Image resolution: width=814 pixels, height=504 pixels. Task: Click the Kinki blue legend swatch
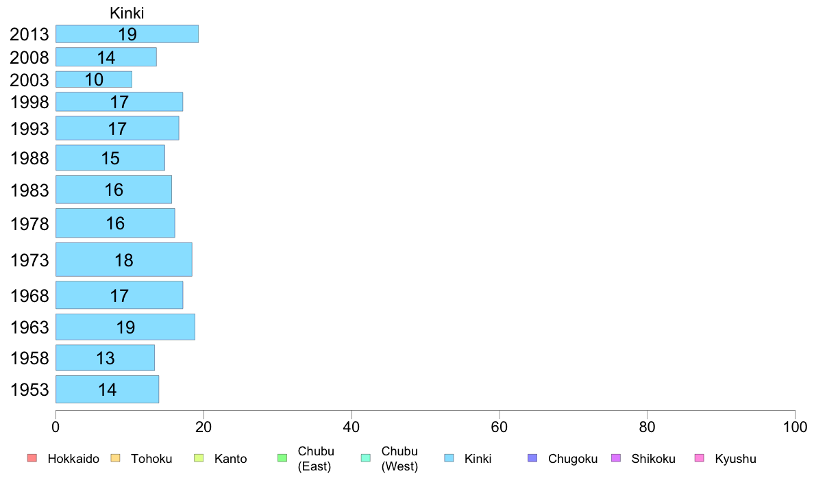pos(449,458)
